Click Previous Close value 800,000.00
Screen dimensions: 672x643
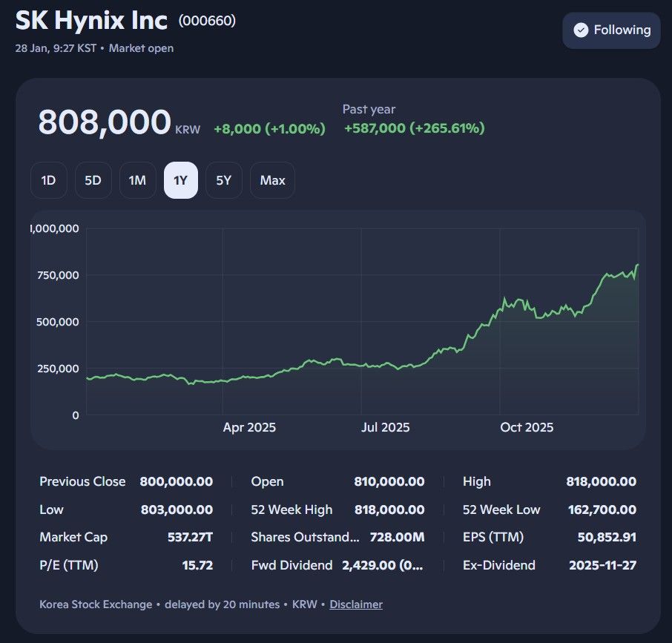[x=176, y=481]
